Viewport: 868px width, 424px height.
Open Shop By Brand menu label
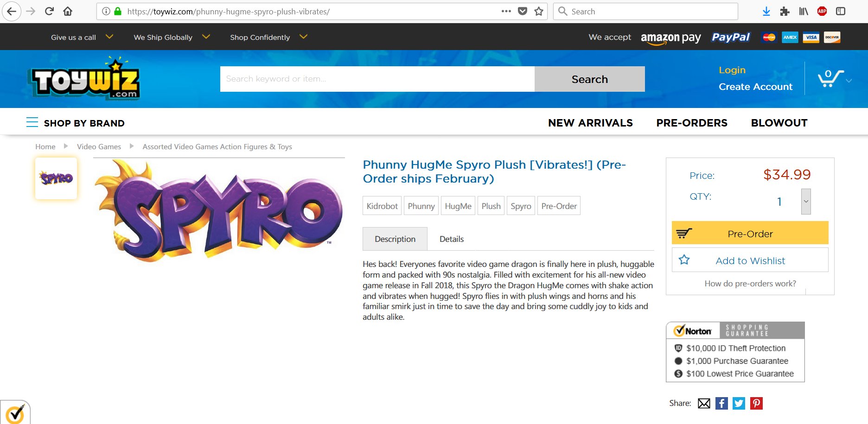(84, 123)
